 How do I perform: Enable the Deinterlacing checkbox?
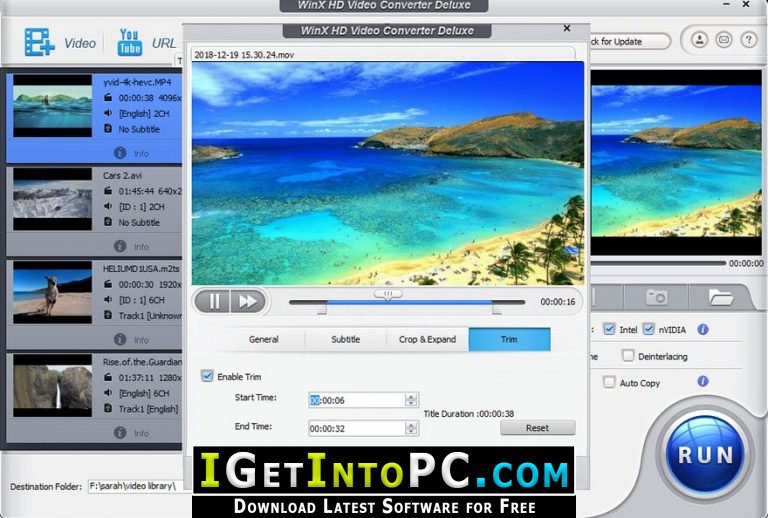627,355
